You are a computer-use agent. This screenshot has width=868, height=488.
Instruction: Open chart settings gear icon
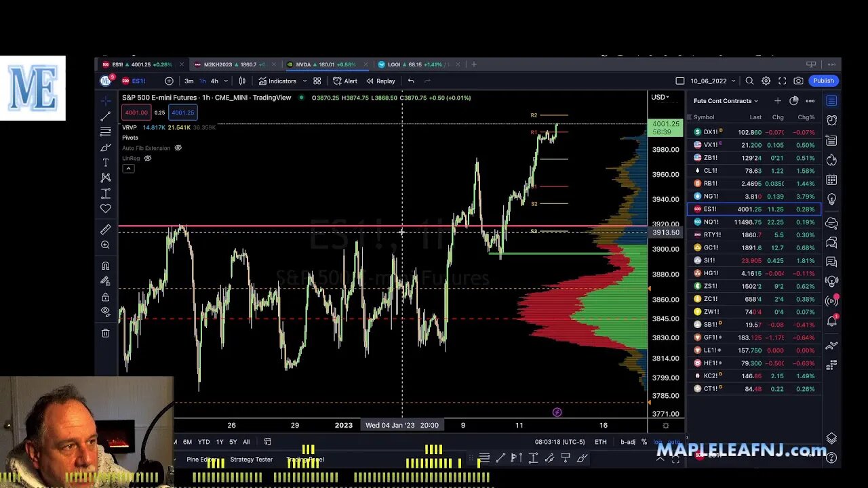766,81
